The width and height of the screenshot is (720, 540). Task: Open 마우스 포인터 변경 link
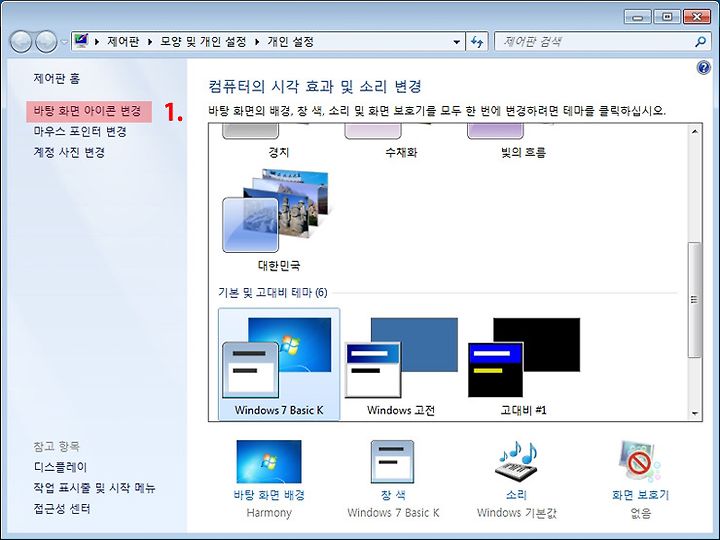click(80, 131)
